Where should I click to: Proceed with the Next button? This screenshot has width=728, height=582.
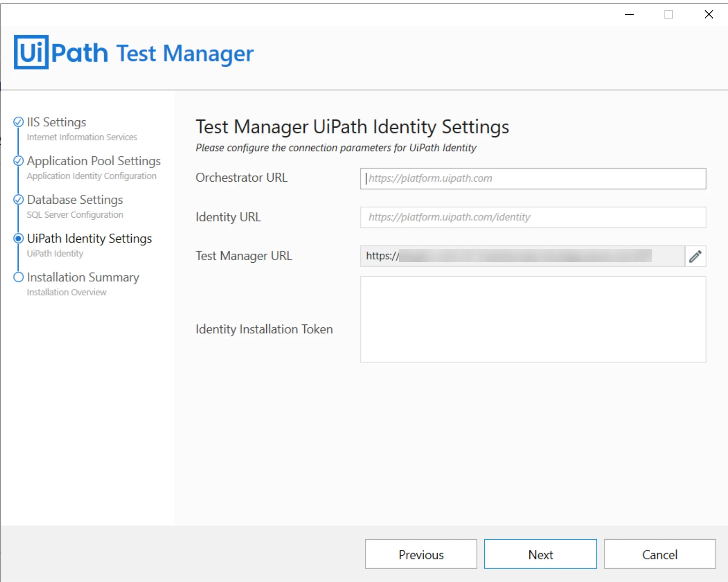point(540,554)
